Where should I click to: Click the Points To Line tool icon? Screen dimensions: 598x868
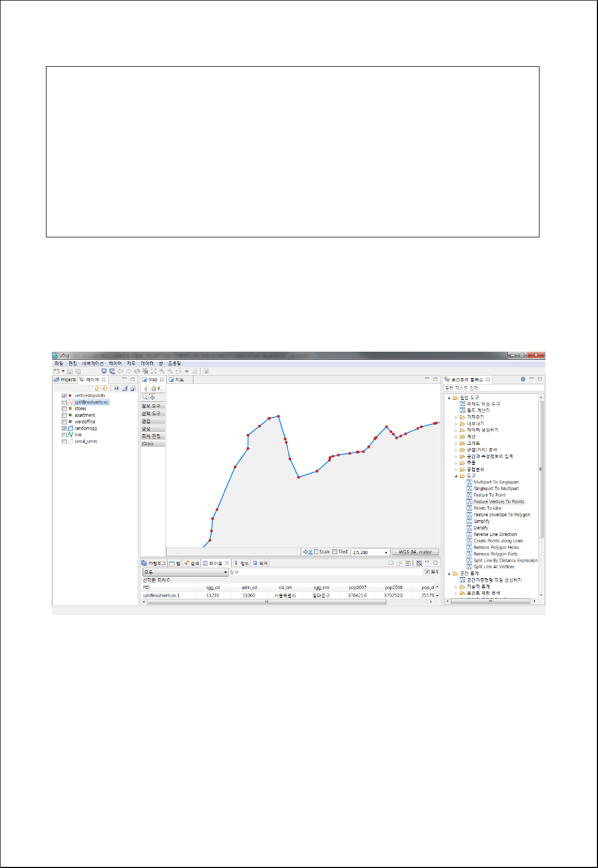469,508
